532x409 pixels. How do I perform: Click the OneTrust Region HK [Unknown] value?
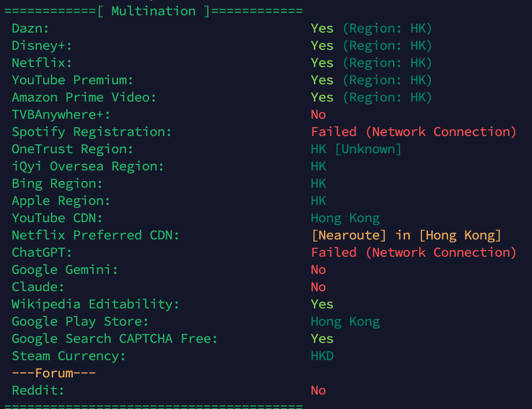(356, 149)
